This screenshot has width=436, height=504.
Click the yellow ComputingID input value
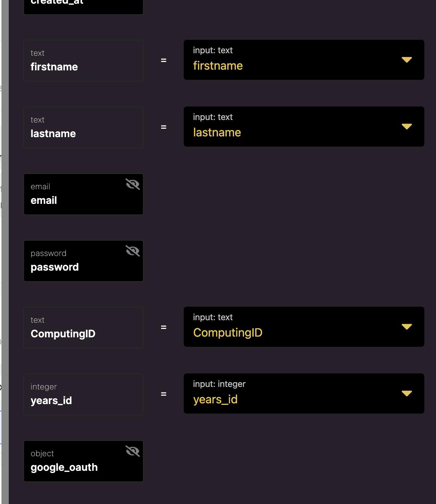coord(228,333)
